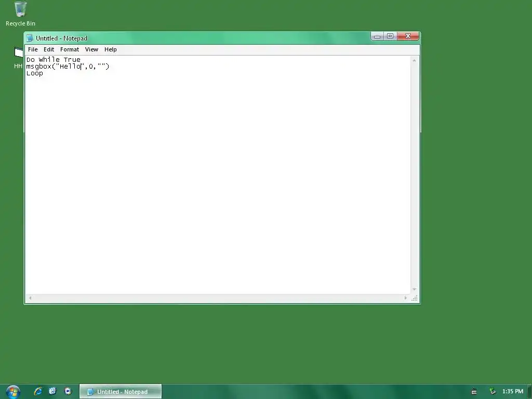Click Untitled - Notepad taskbar button

tap(121, 392)
